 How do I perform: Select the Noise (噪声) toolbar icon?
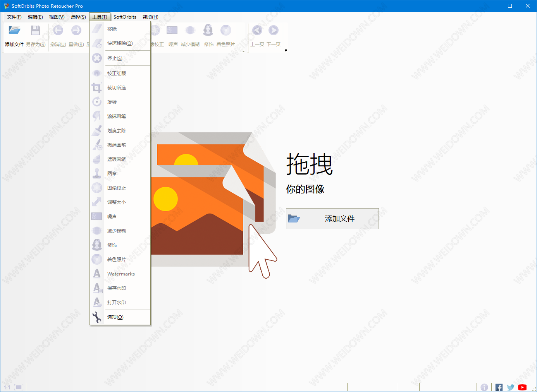point(172,31)
